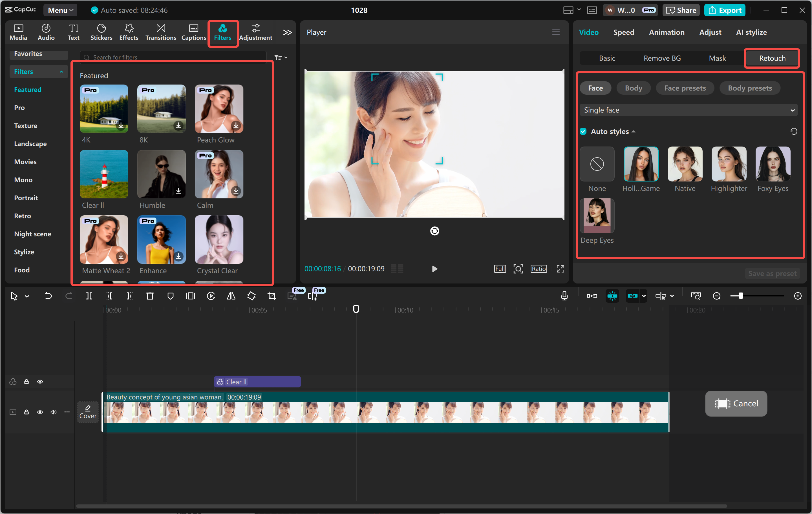Viewport: 812px width, 514px height.
Task: Select the Split tool on the timeline toolbar
Action: (89, 296)
